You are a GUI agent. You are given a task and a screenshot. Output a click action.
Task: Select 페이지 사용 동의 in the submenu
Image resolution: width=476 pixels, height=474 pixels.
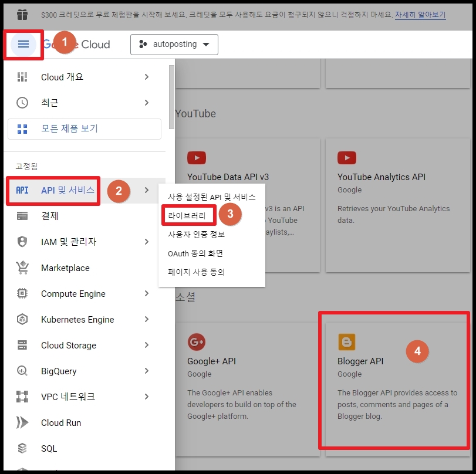click(197, 272)
